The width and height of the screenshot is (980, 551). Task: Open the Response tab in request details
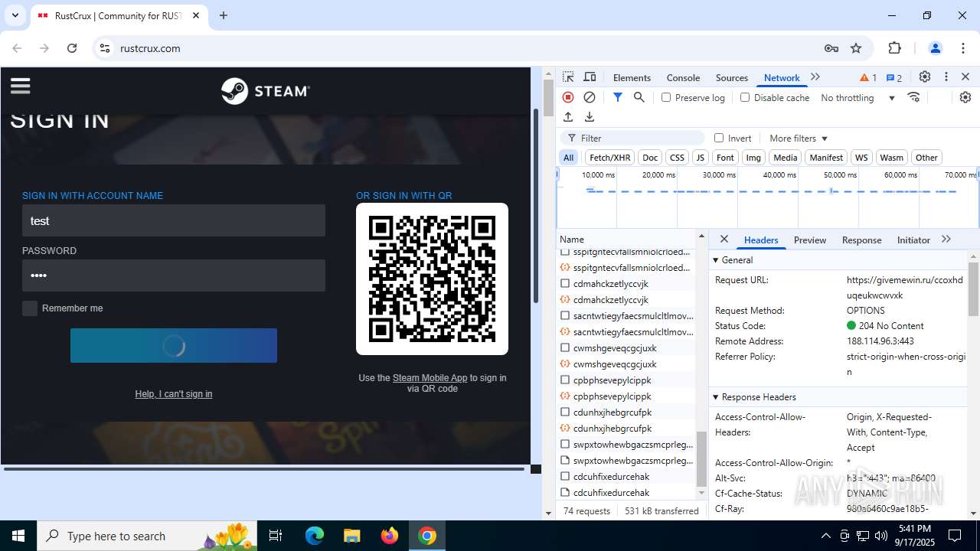(861, 240)
